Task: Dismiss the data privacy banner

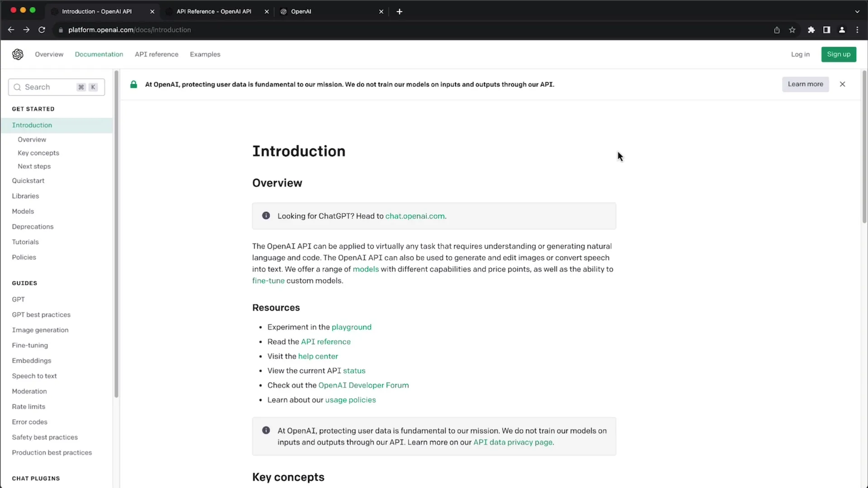Action: click(842, 84)
